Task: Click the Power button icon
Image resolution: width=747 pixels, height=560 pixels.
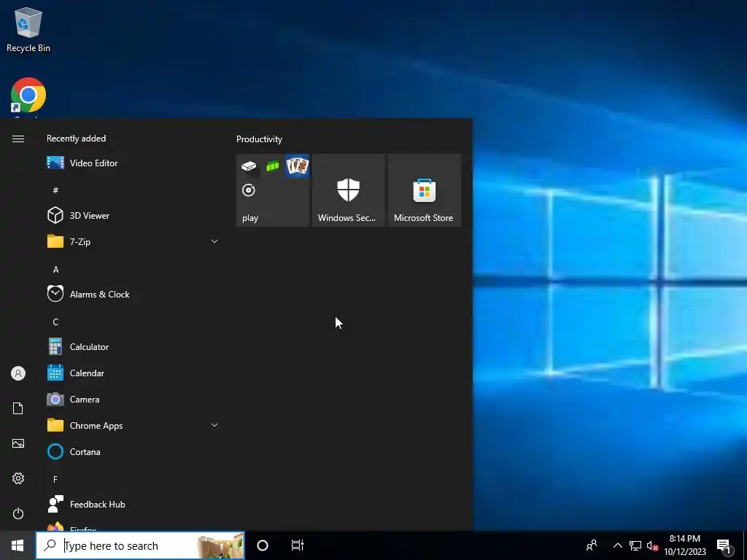Action: [x=18, y=513]
